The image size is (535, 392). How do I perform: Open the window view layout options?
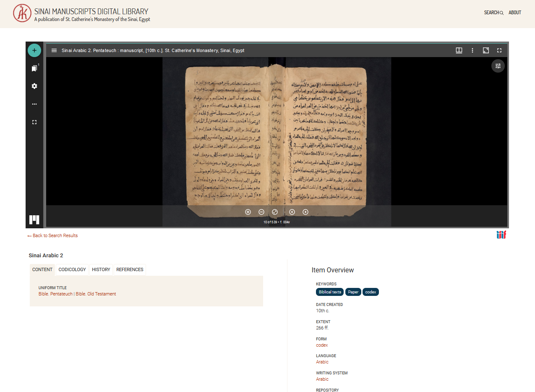point(459,50)
